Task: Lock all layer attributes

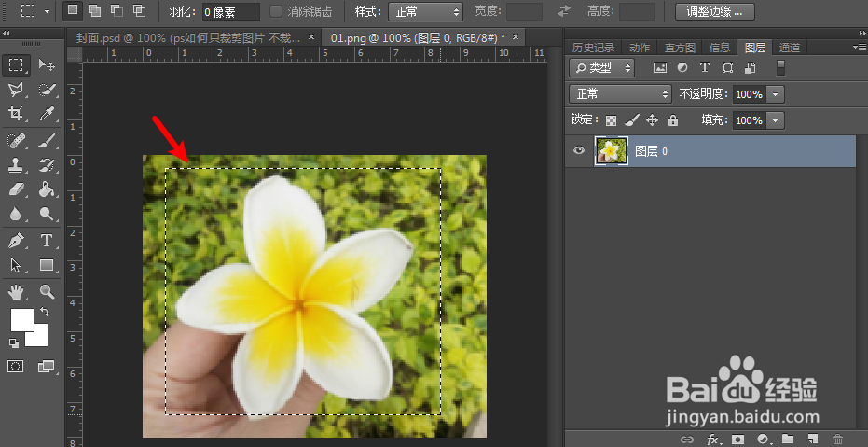Action: pyautogui.click(x=673, y=120)
